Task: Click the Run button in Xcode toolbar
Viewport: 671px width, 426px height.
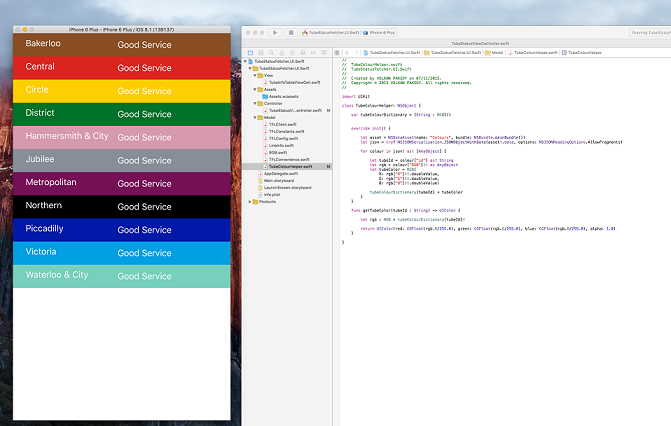Action: [274, 32]
